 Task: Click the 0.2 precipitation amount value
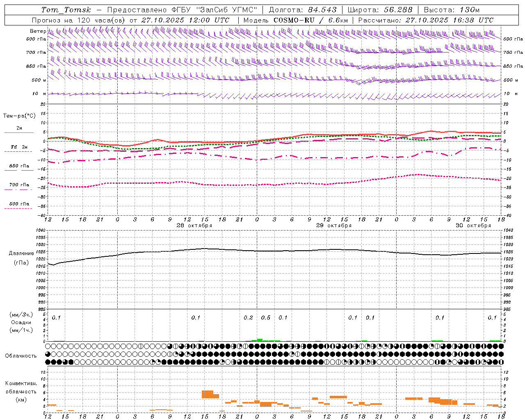[248, 317]
